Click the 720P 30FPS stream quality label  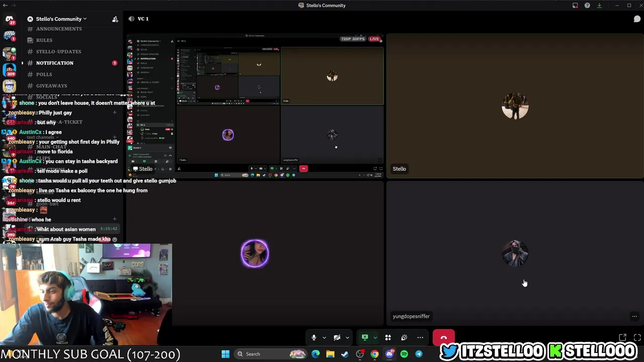(x=353, y=39)
